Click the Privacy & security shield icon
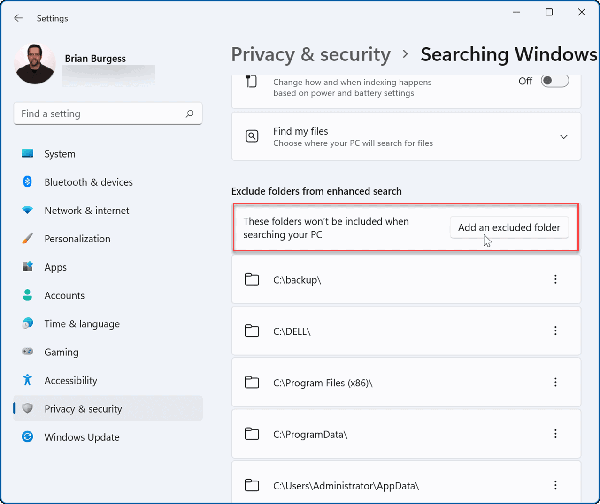Viewport: 600px width, 504px height. coord(27,408)
